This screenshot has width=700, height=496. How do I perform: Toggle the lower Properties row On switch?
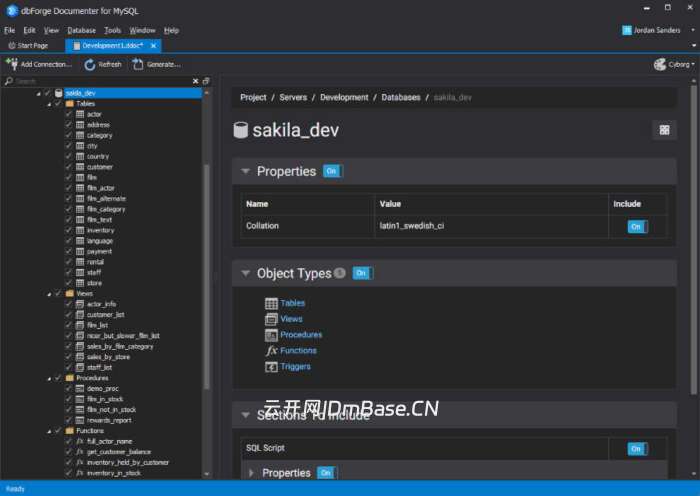[327, 473]
